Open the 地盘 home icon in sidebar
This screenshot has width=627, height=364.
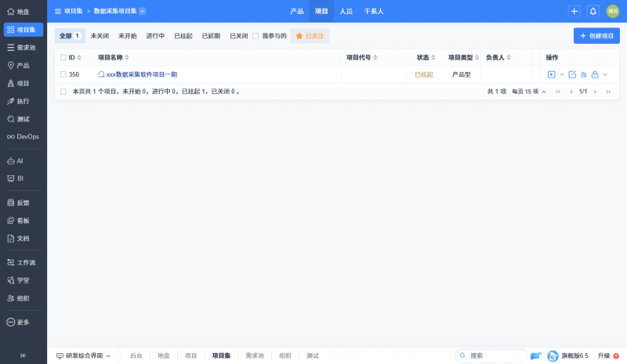pos(11,12)
